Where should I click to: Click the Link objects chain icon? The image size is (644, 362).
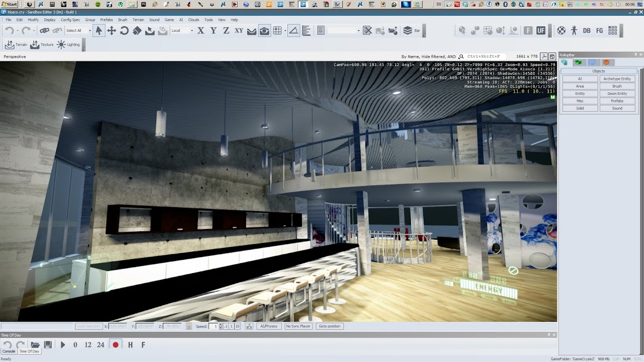pyautogui.click(x=44, y=31)
